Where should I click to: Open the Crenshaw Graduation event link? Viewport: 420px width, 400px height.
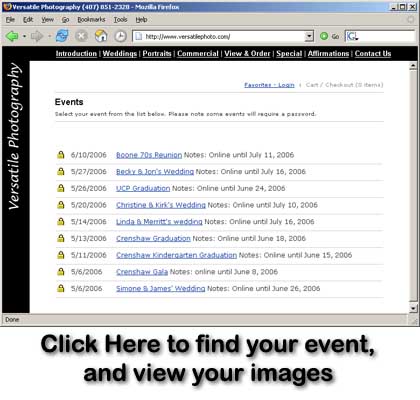pos(153,238)
